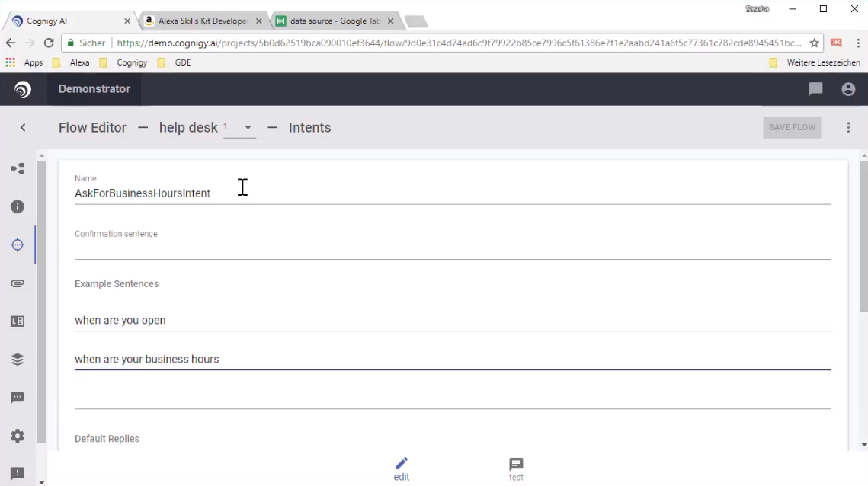
Task: Click the Lexicon book icon in sidebar
Action: click(x=17, y=321)
